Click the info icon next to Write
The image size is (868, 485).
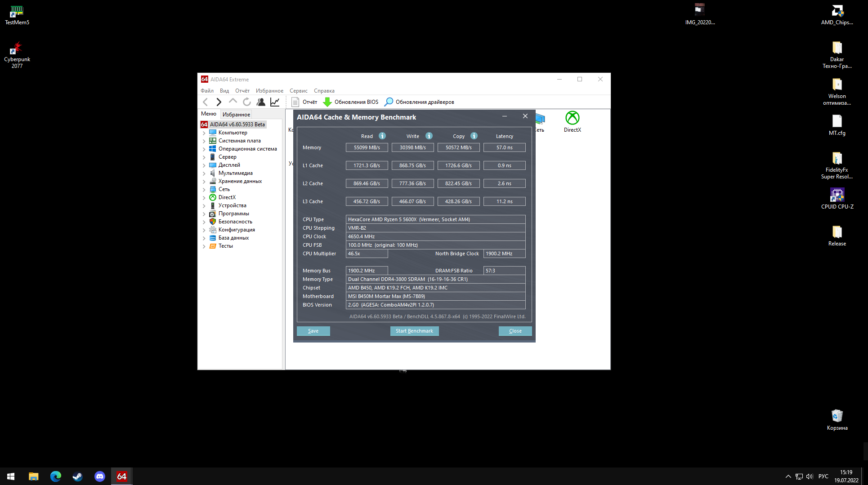point(429,136)
